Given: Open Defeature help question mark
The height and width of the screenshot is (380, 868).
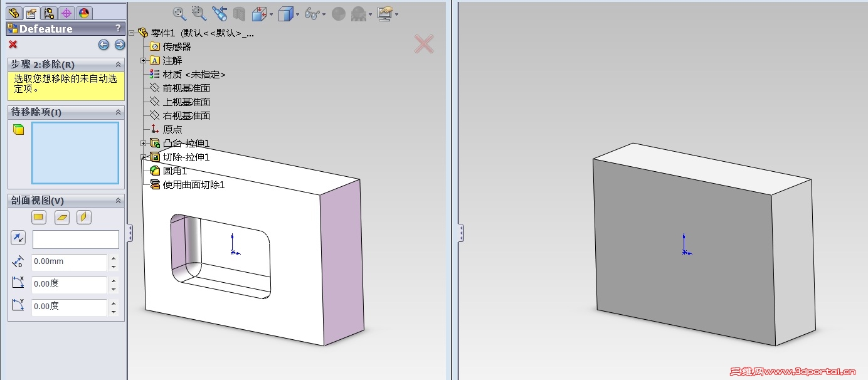Looking at the screenshot, I should tap(118, 28).
